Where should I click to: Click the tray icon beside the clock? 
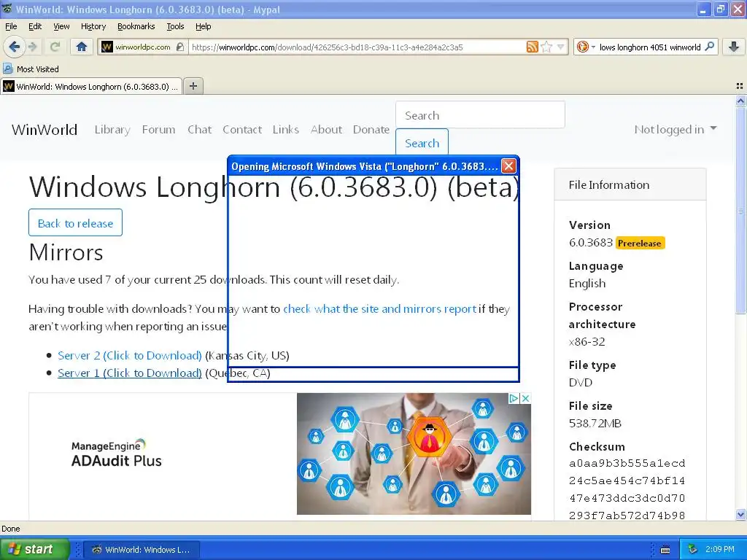point(693,550)
